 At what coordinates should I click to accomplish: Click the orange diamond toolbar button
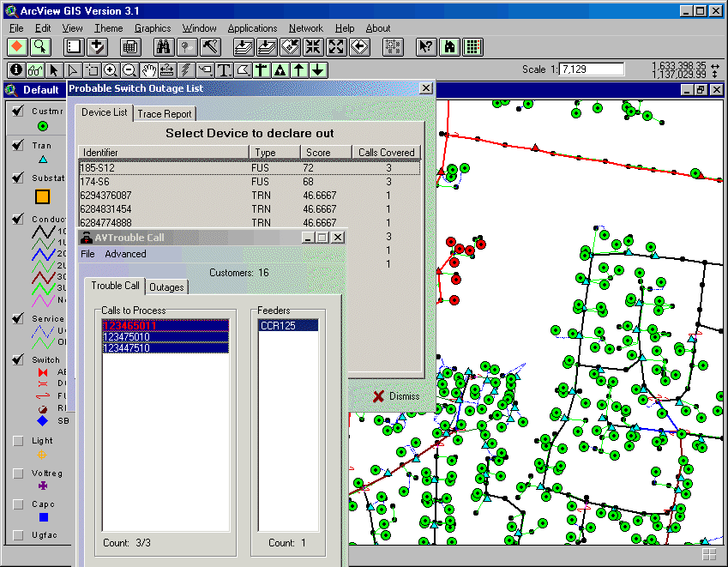(x=17, y=47)
